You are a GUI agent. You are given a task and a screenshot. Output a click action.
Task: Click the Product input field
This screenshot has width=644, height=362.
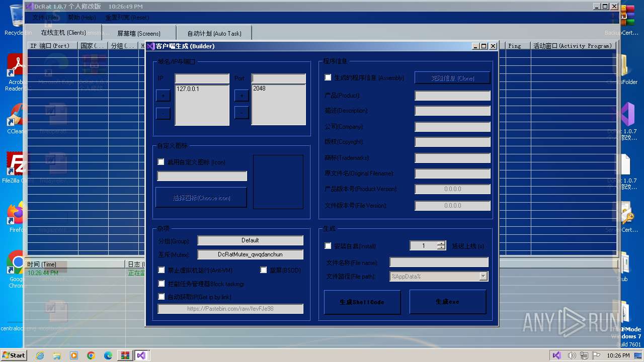click(x=452, y=96)
